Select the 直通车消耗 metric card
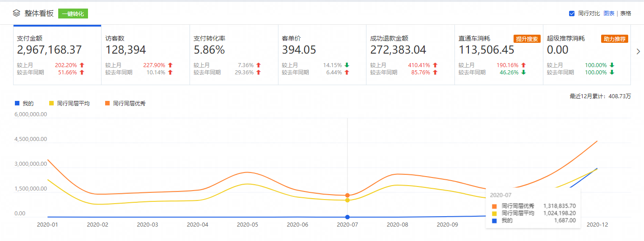This screenshot has height=241, width=644. coord(499,55)
